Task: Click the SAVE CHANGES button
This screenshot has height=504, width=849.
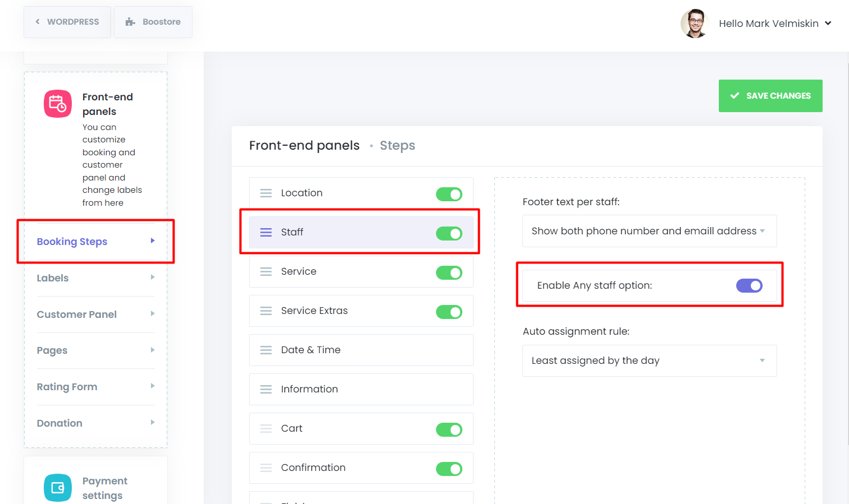Action: [x=770, y=96]
